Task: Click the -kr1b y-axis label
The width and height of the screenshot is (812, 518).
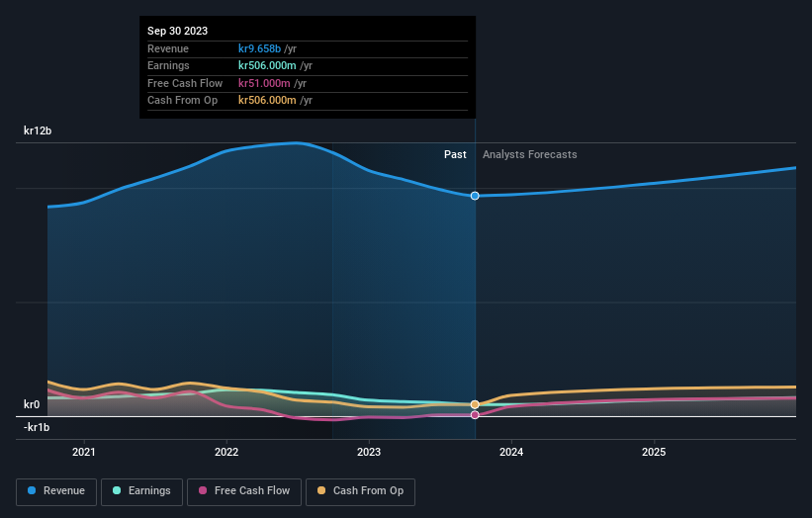Action: coord(37,427)
